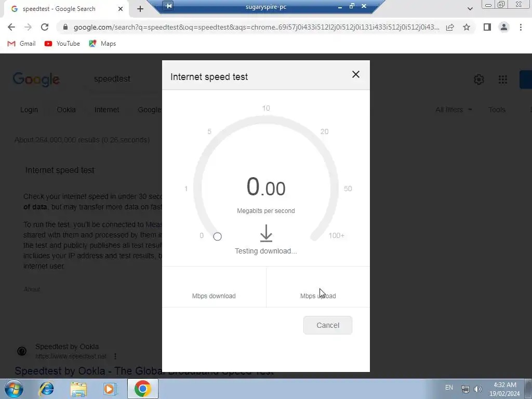532x399 pixels.
Task: Open more options for Speedtest by Ookla result
Action: tap(115, 356)
